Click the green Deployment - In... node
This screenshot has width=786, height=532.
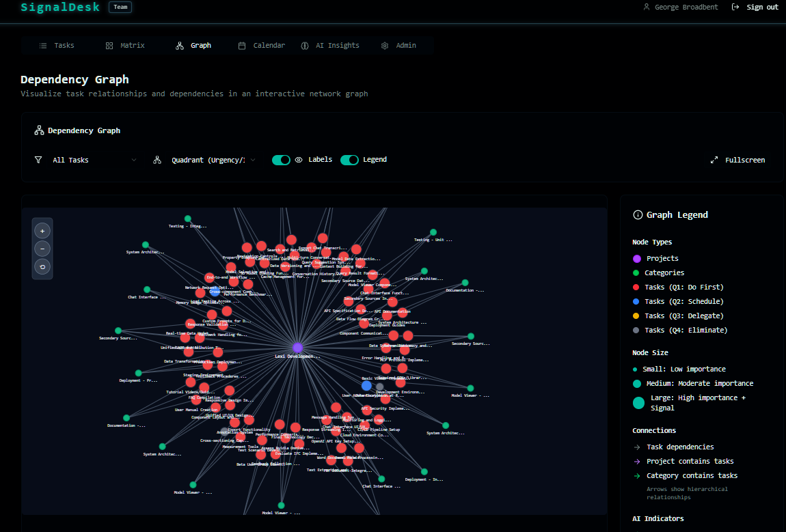click(424, 472)
